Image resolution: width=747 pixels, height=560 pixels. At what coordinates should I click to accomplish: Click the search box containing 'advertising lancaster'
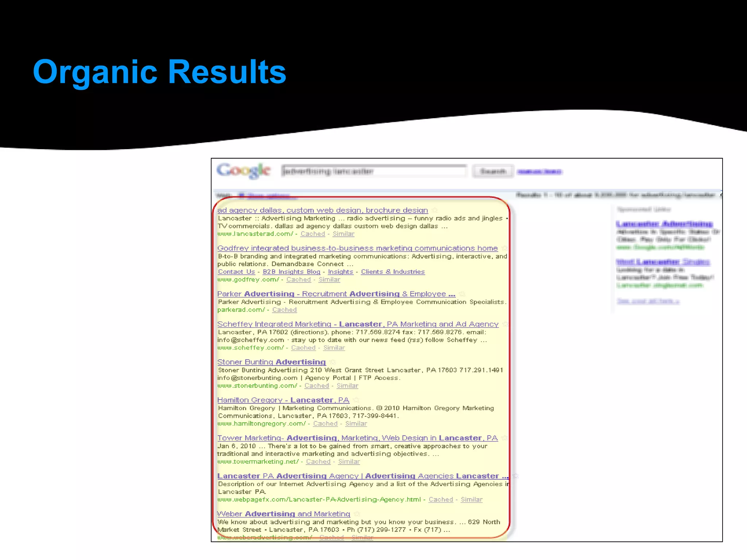point(374,171)
